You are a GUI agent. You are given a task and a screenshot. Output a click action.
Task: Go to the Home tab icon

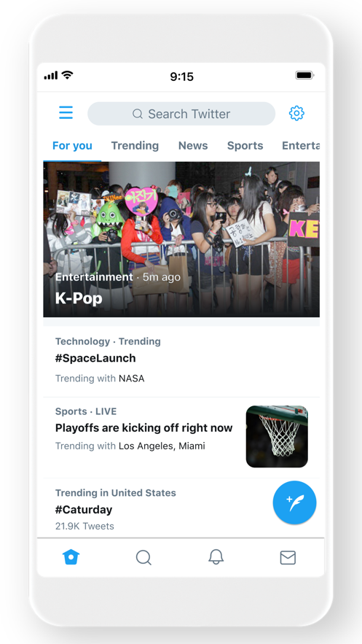point(71,557)
